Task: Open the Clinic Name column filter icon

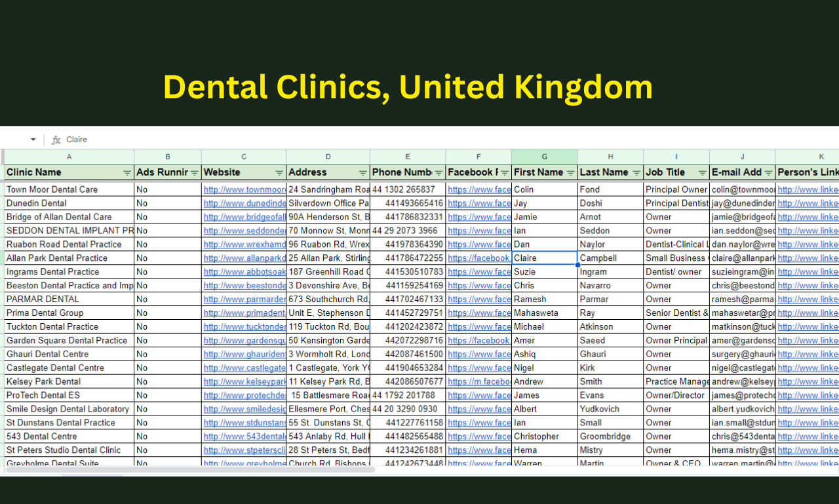Action: pos(127,173)
